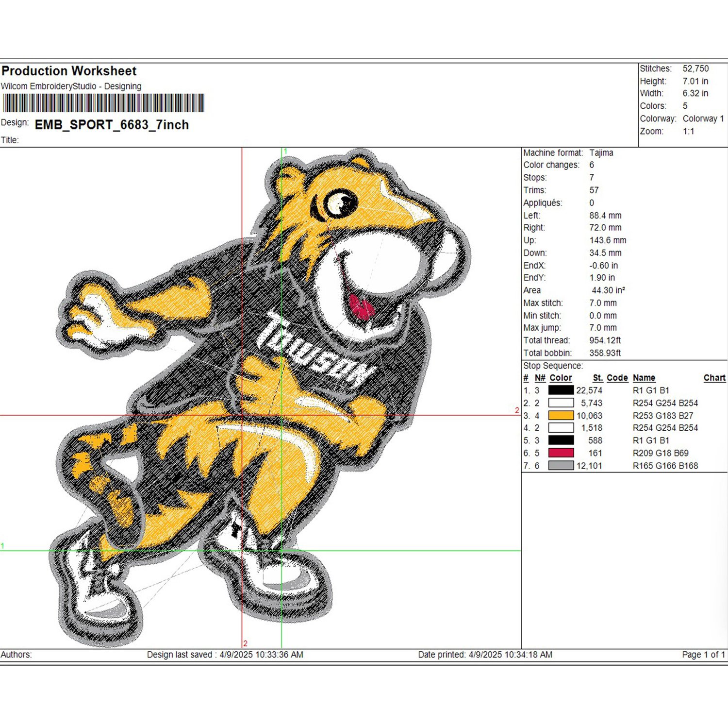
Task: Click the Name column header
Action: click(644, 378)
